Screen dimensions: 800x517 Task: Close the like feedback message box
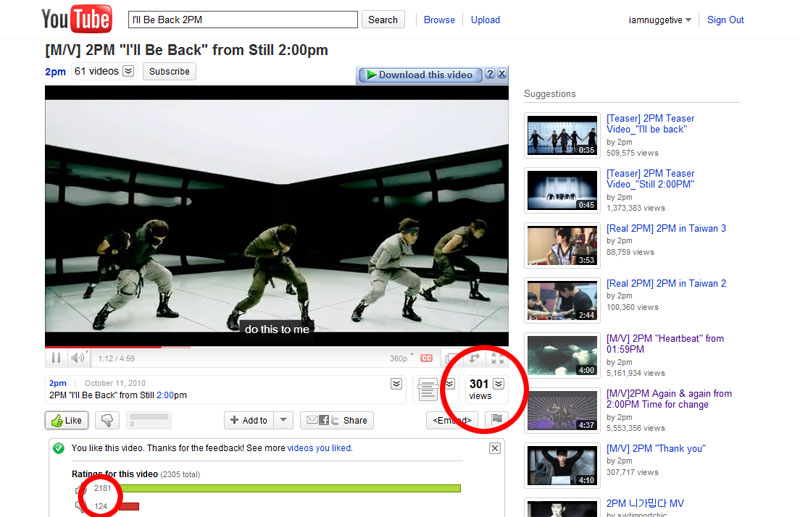click(x=495, y=448)
